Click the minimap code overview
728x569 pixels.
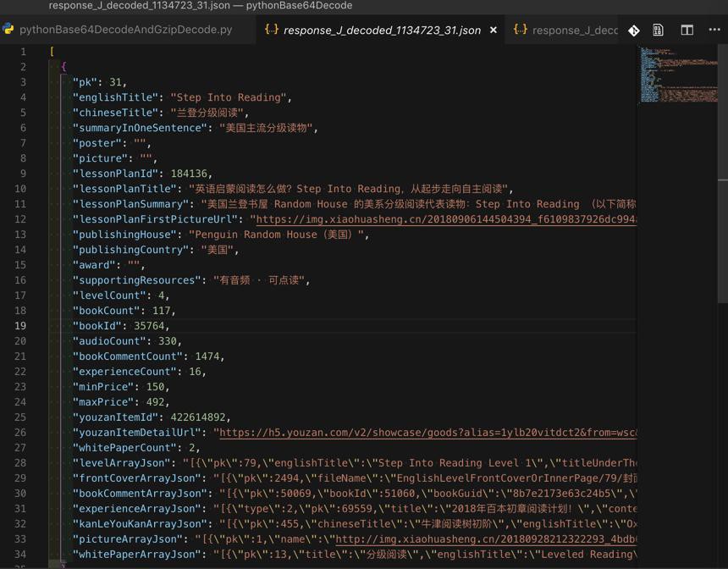pos(679,75)
